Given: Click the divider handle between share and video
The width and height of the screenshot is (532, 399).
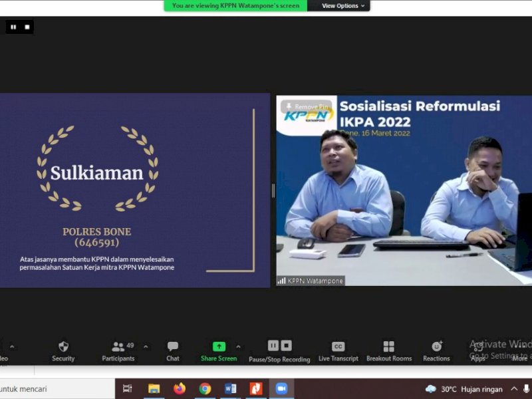Looking at the screenshot, I should point(273,191).
